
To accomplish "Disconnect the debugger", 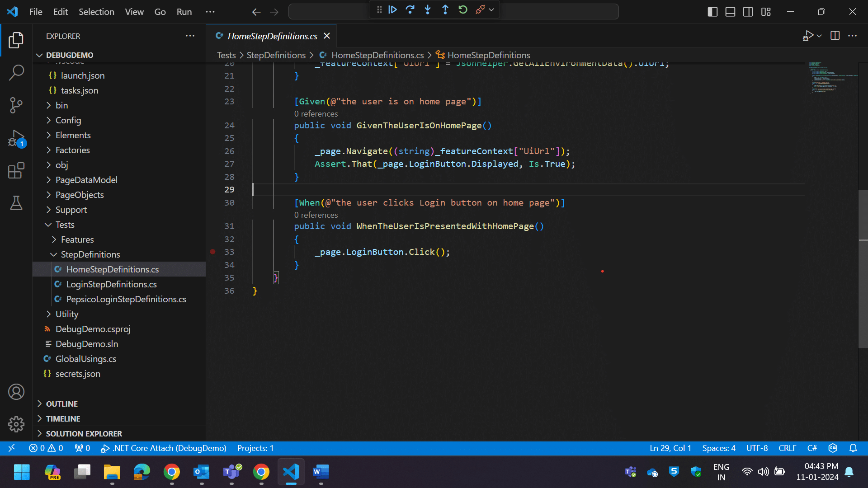I will pyautogui.click(x=480, y=9).
